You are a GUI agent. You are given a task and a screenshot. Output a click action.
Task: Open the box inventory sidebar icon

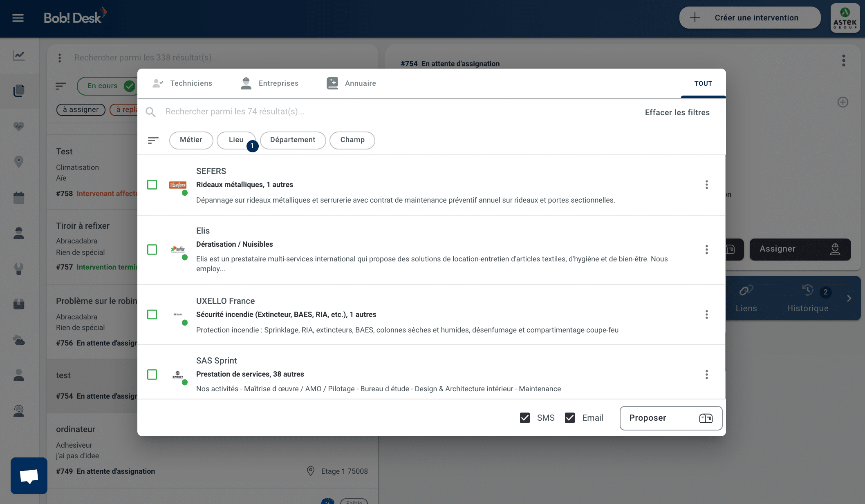(19, 304)
